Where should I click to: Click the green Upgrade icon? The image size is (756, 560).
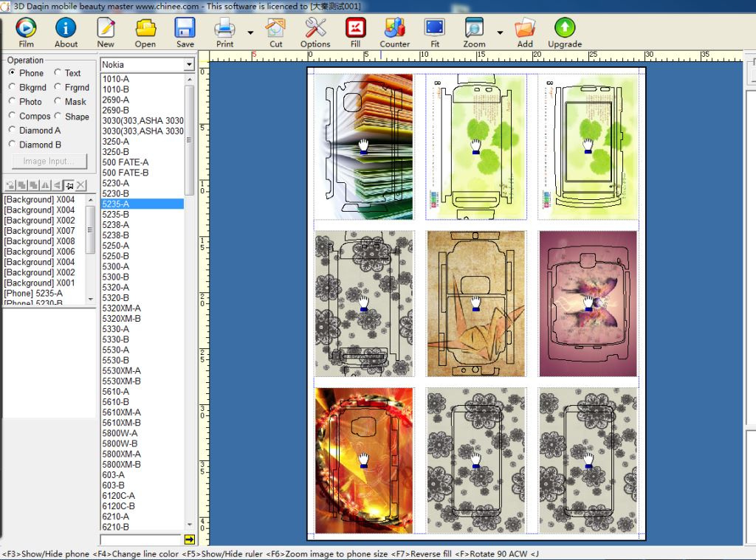coord(565,32)
